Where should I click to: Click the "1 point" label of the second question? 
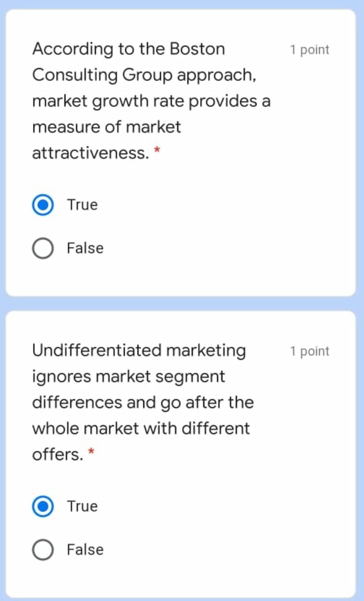(309, 352)
